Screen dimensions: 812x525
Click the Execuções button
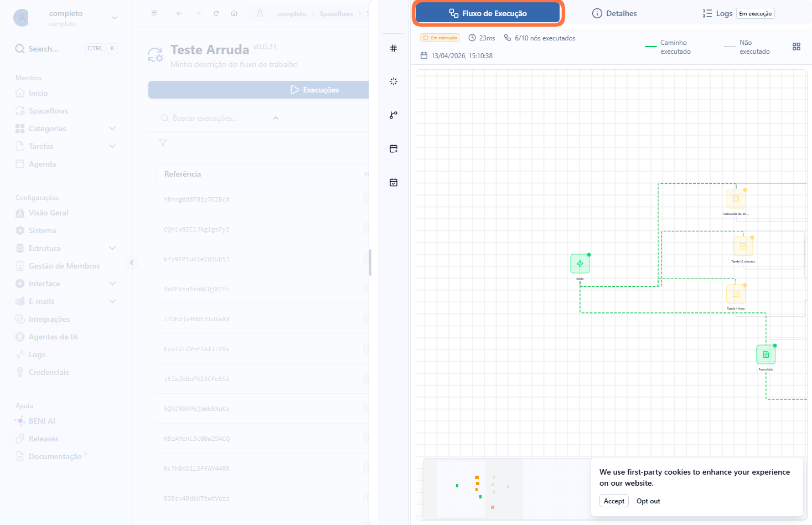[258, 90]
